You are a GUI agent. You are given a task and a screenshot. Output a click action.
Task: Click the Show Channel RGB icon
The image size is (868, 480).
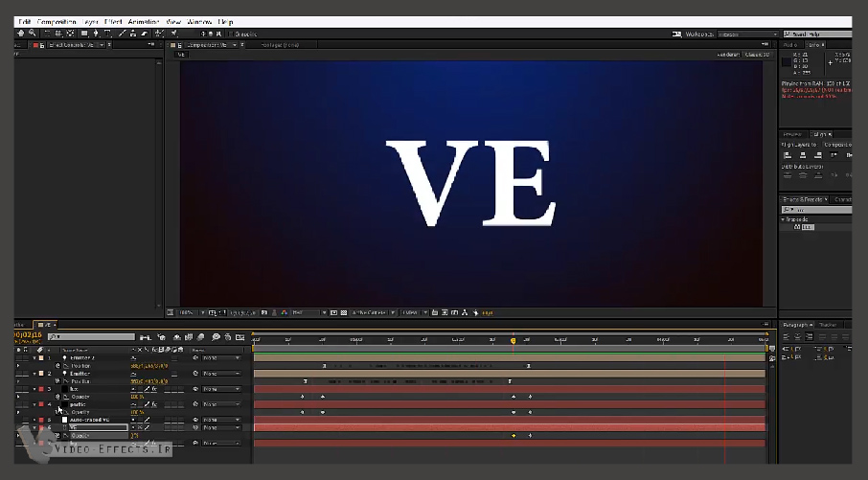[x=284, y=312]
